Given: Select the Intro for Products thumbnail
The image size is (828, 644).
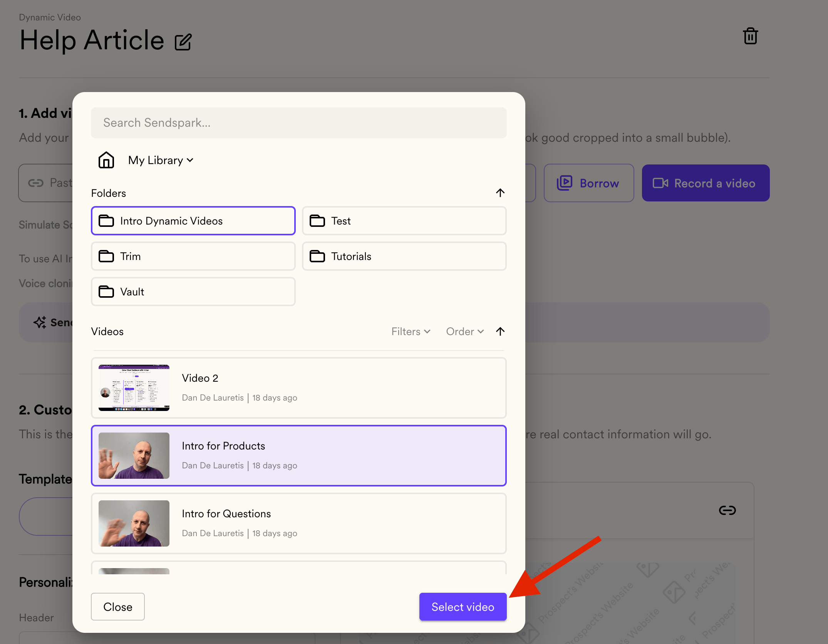Looking at the screenshot, I should 134,456.
